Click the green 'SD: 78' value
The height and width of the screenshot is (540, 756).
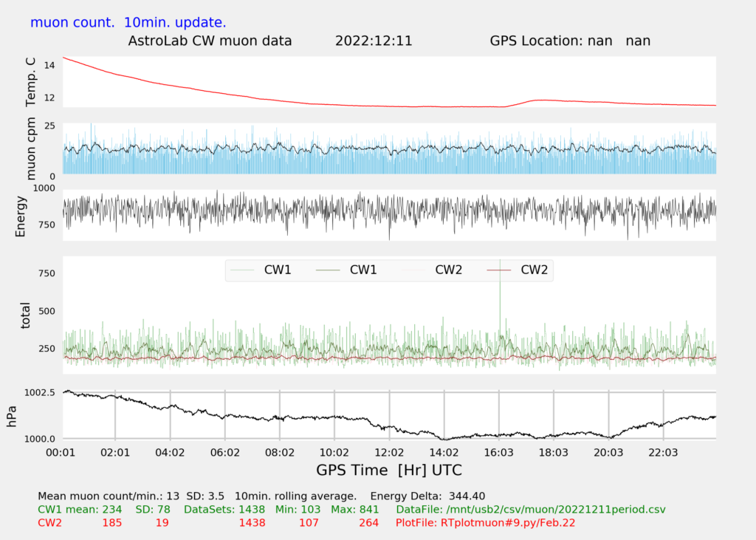pos(152,510)
